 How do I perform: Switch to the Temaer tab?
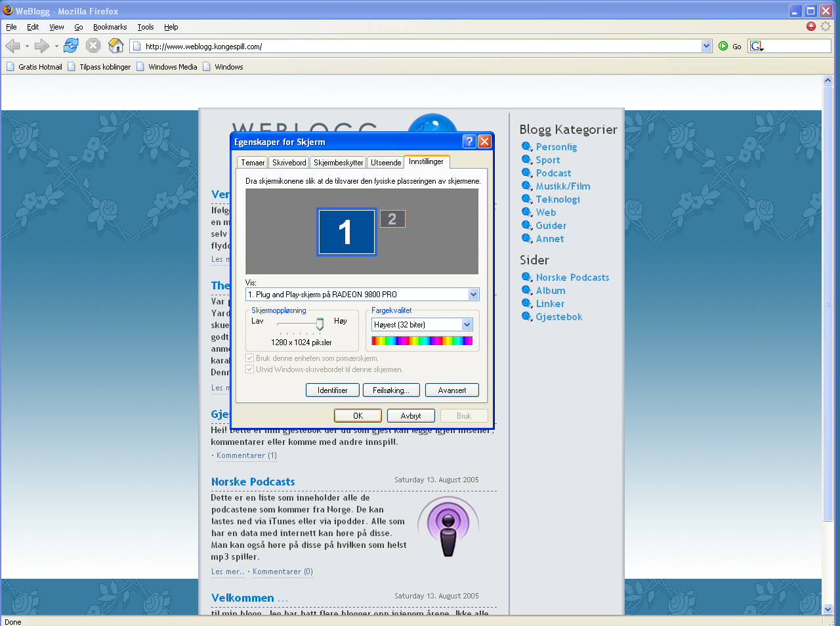tap(253, 163)
